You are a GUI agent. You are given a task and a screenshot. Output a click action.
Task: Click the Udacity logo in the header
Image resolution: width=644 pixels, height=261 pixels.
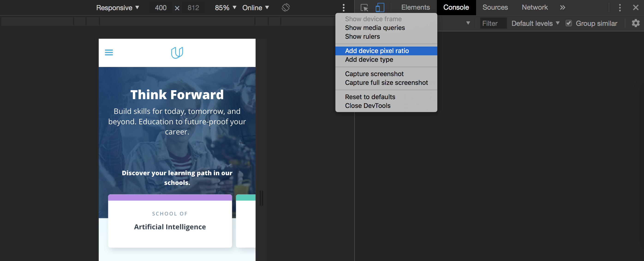[x=177, y=53]
